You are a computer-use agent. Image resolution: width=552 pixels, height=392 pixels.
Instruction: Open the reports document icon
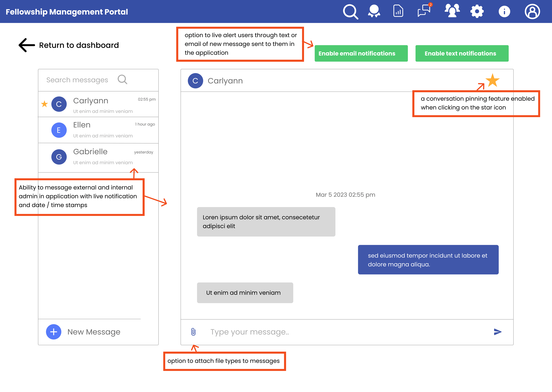click(x=398, y=11)
